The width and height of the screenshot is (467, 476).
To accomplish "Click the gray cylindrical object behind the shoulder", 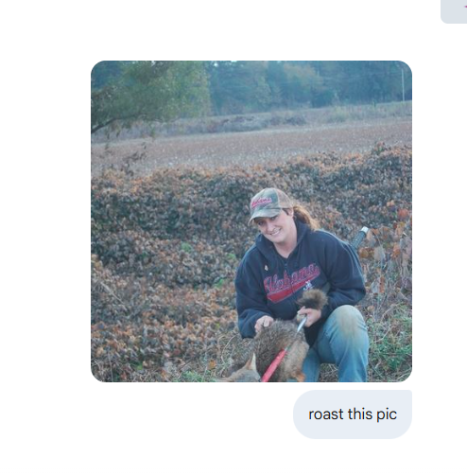I will coord(360,237).
